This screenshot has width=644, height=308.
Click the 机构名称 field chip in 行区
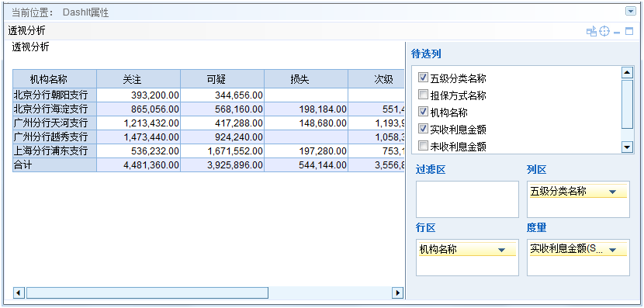pyautogui.click(x=467, y=249)
